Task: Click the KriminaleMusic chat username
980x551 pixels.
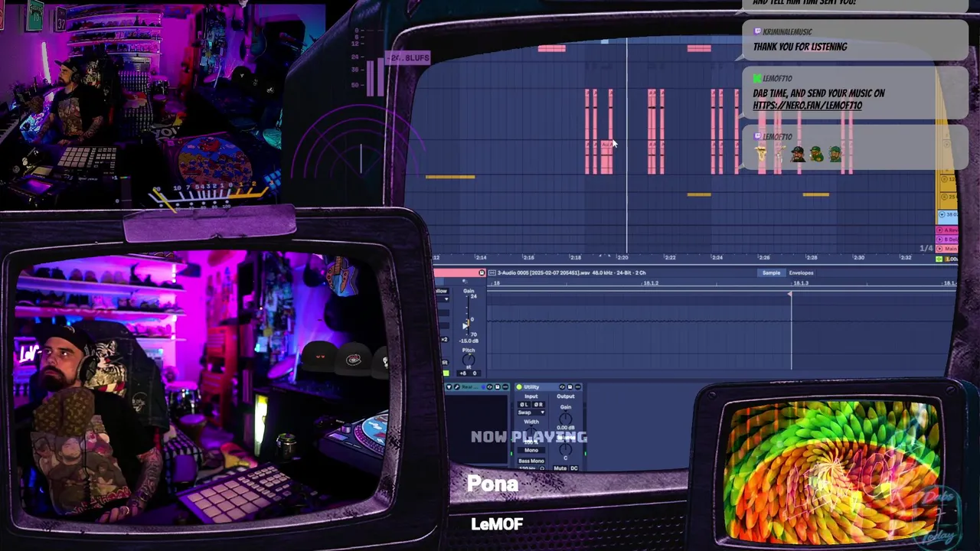Action: (x=788, y=31)
